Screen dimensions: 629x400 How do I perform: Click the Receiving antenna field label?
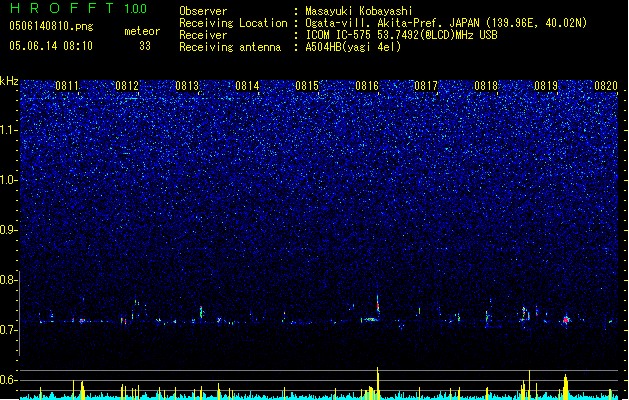click(230, 47)
